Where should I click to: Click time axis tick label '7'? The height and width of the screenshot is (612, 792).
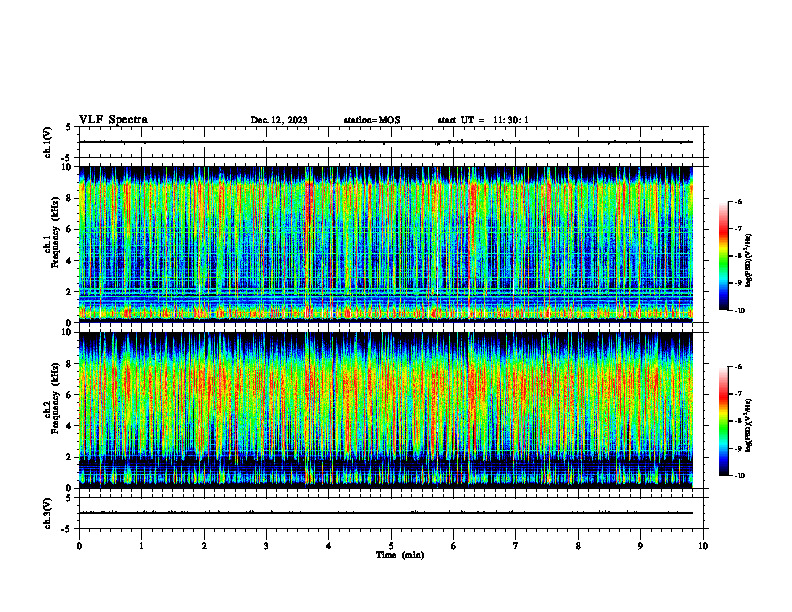tap(516, 546)
